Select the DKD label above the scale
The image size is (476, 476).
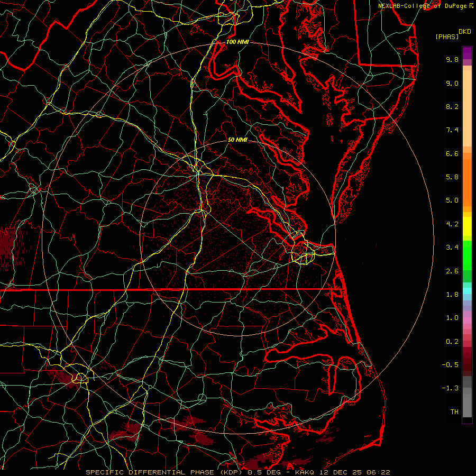click(464, 32)
